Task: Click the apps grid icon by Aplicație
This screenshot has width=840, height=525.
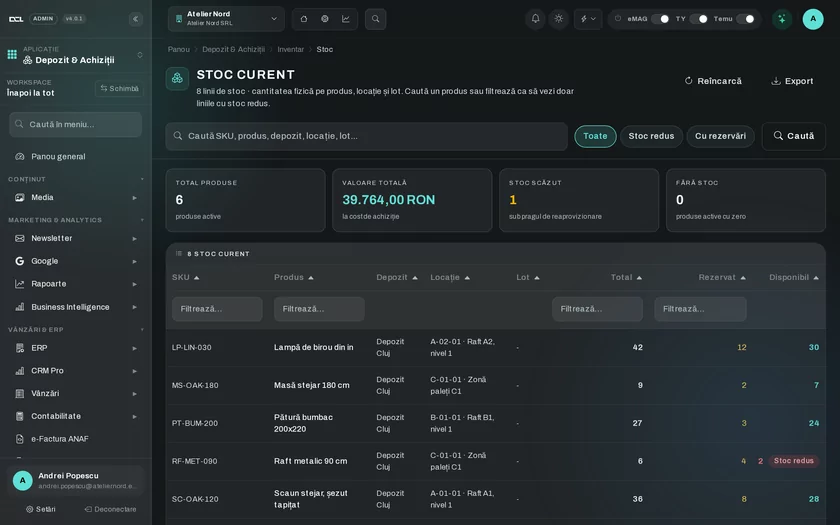Action: [12, 54]
